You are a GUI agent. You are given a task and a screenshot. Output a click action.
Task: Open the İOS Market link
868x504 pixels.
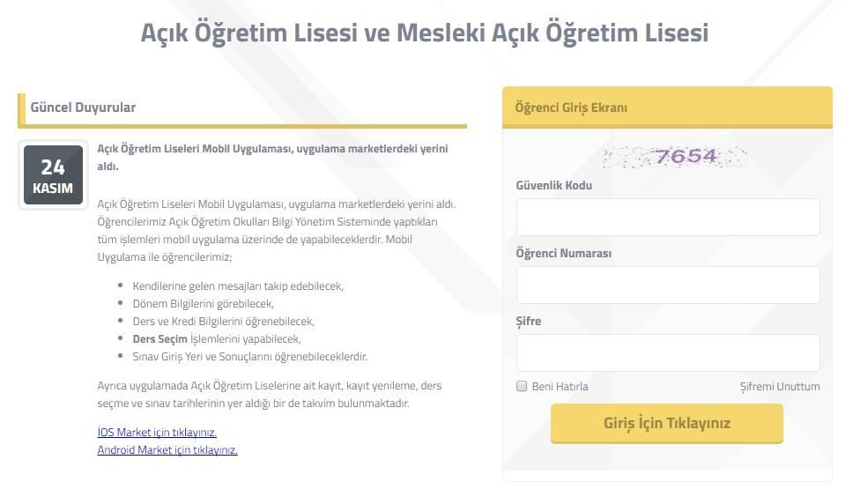coord(157,432)
